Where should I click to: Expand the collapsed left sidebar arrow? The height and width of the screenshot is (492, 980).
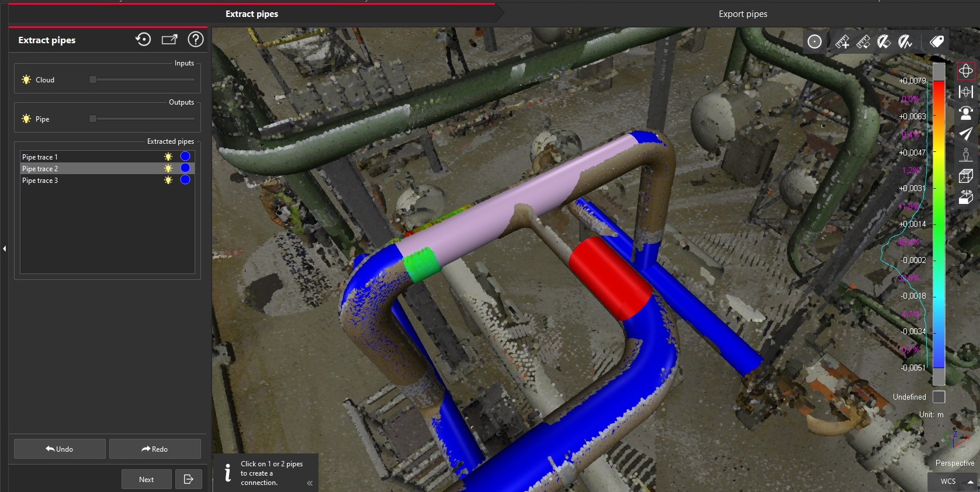click(5, 248)
